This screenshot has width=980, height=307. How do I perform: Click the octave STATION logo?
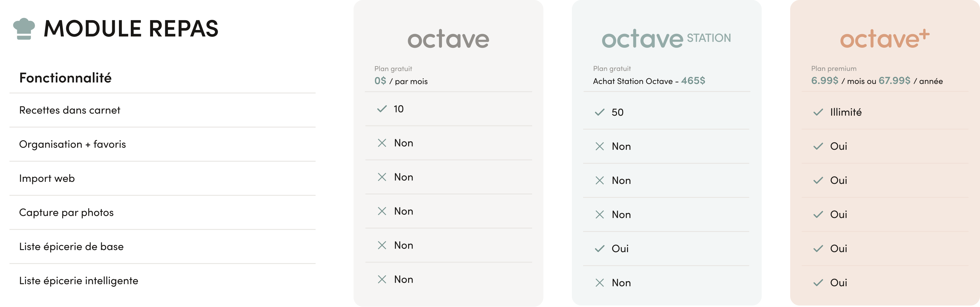pyautogui.click(x=666, y=39)
